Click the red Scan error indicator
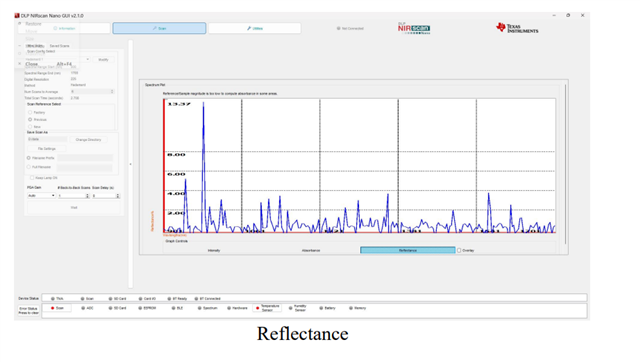Image resolution: width=640 pixels, height=362 pixels. point(57,308)
